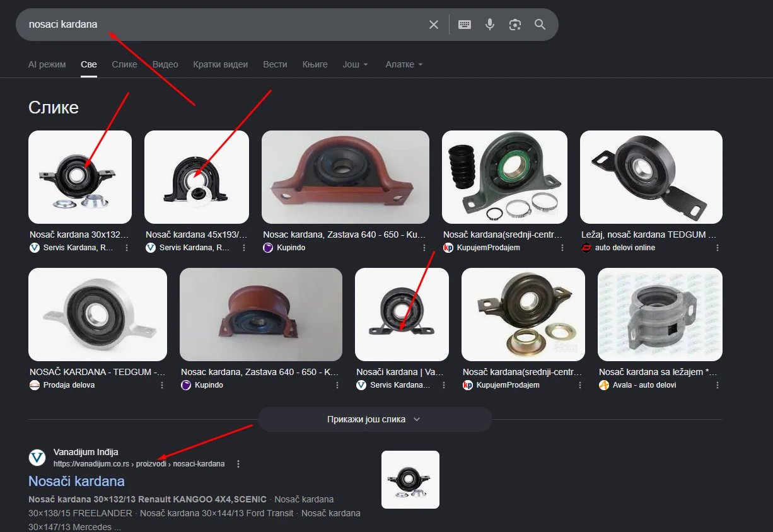Open Nosač kardana sa ležajem title link
The width and height of the screenshot is (773, 532).
pyautogui.click(x=658, y=372)
